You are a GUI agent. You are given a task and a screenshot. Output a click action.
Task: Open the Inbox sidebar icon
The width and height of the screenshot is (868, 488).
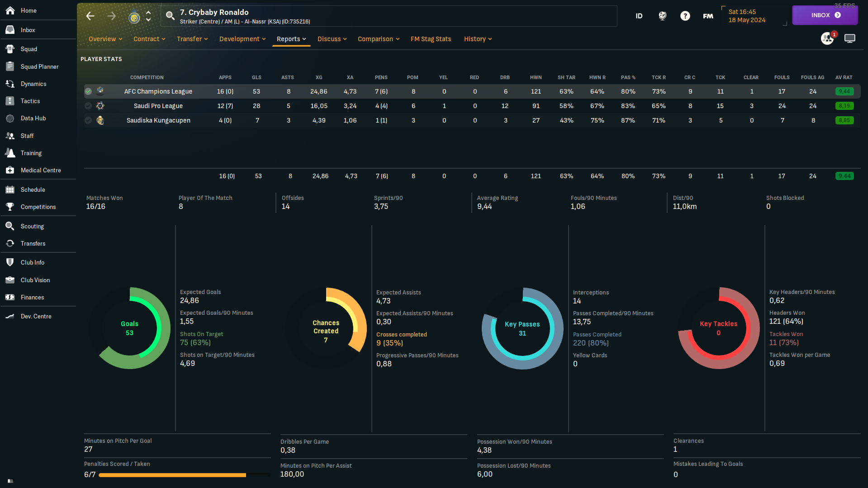(x=10, y=30)
